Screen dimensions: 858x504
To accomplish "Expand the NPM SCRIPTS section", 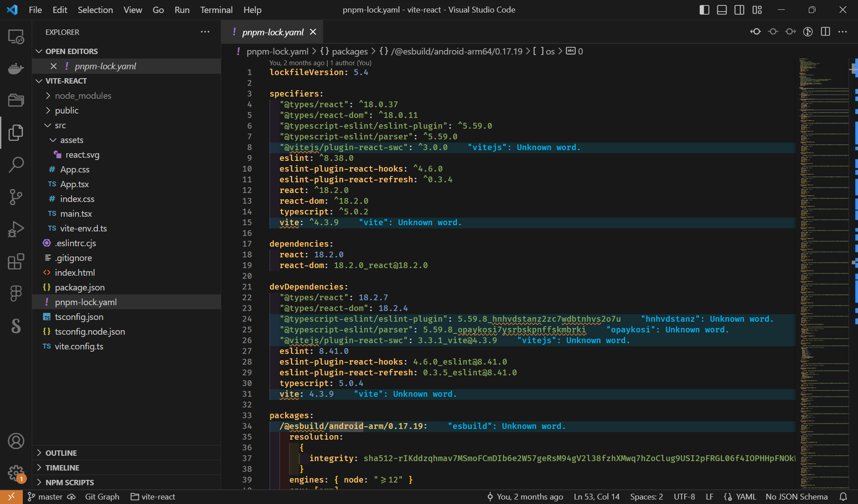I will click(127, 482).
